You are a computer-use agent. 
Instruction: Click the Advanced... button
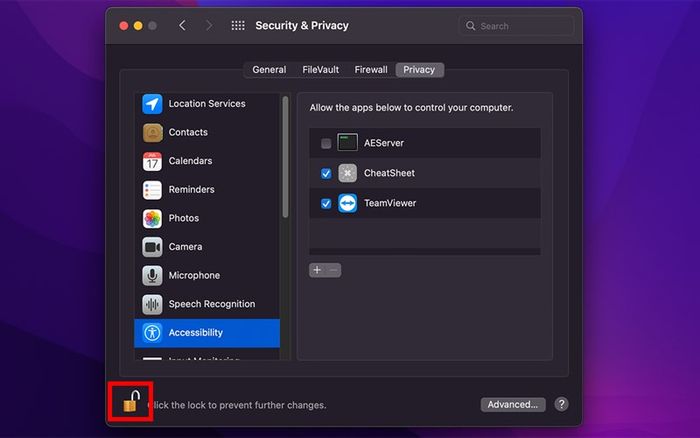click(513, 405)
